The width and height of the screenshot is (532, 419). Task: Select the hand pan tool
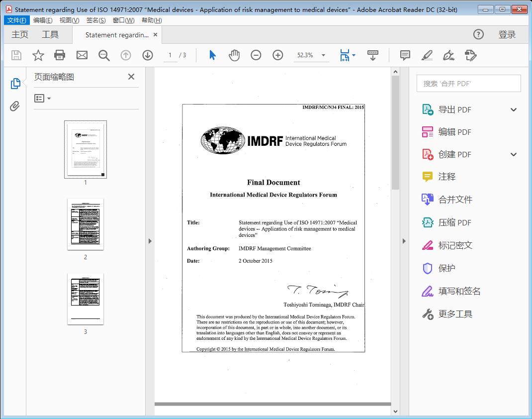click(234, 55)
